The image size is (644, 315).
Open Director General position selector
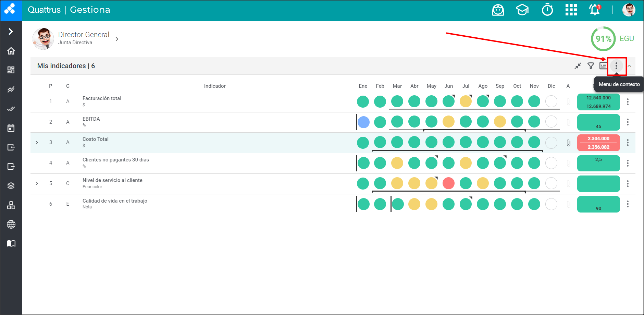117,39
